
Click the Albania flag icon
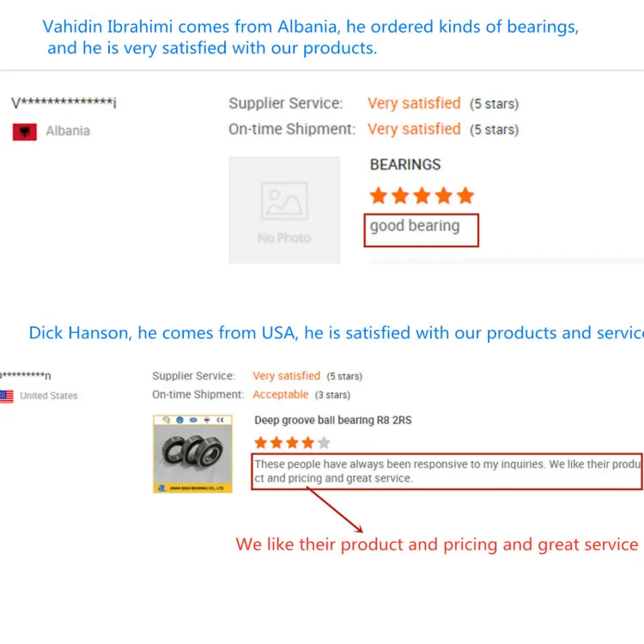[24, 131]
